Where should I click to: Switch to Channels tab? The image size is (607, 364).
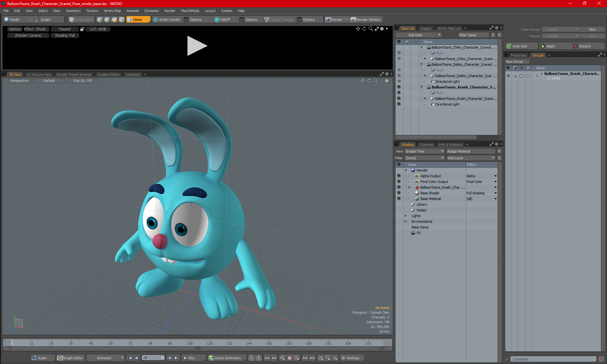426,145
